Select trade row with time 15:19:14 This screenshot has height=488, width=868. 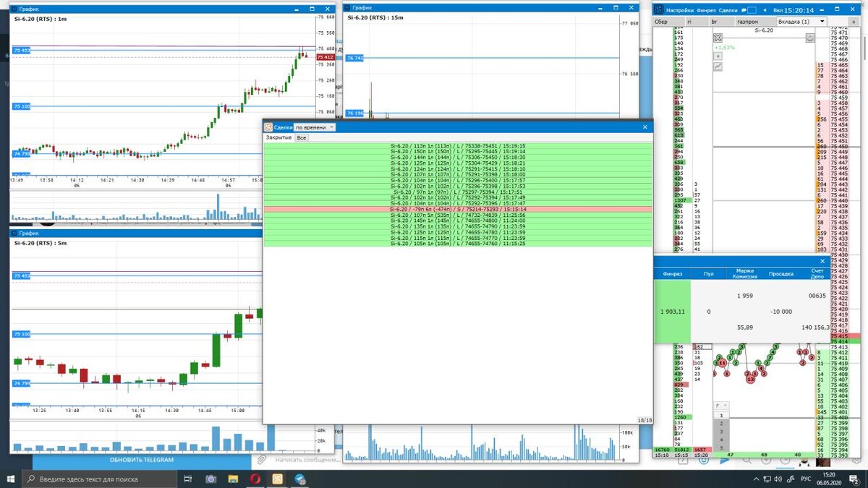pos(458,152)
